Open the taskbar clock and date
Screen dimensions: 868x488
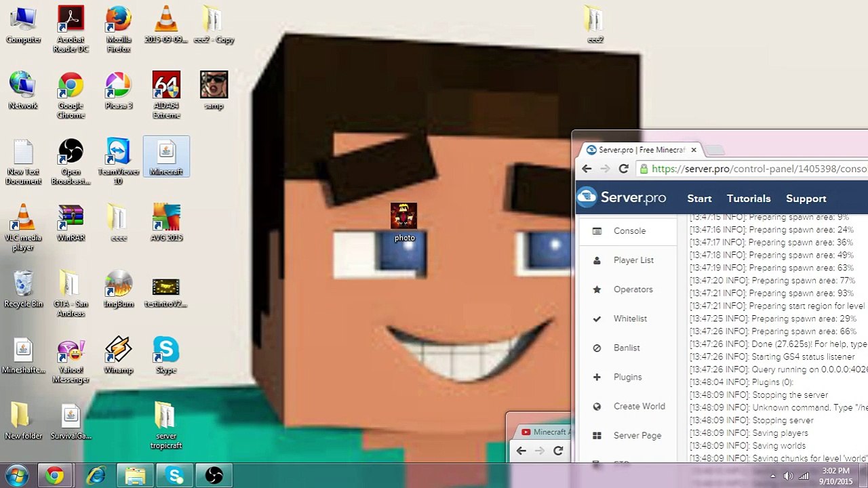(x=835, y=476)
